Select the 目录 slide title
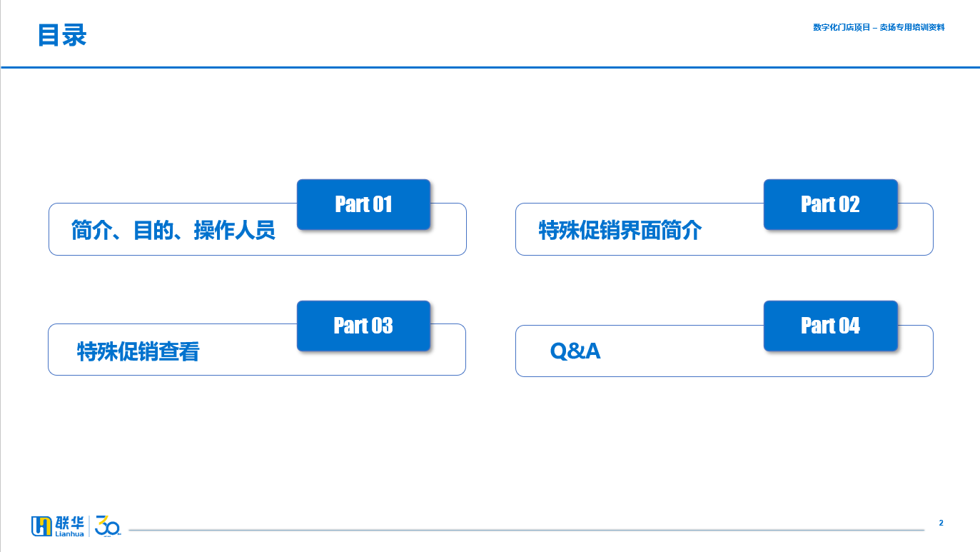 click(62, 35)
